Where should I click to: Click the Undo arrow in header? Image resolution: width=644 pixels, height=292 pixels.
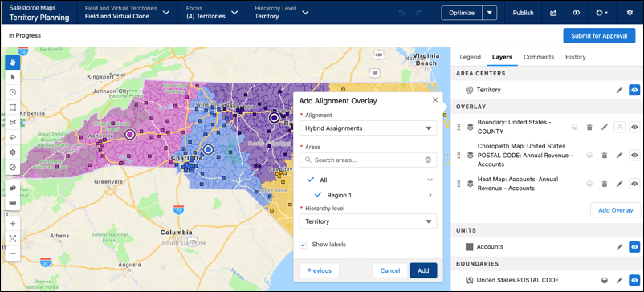click(401, 13)
